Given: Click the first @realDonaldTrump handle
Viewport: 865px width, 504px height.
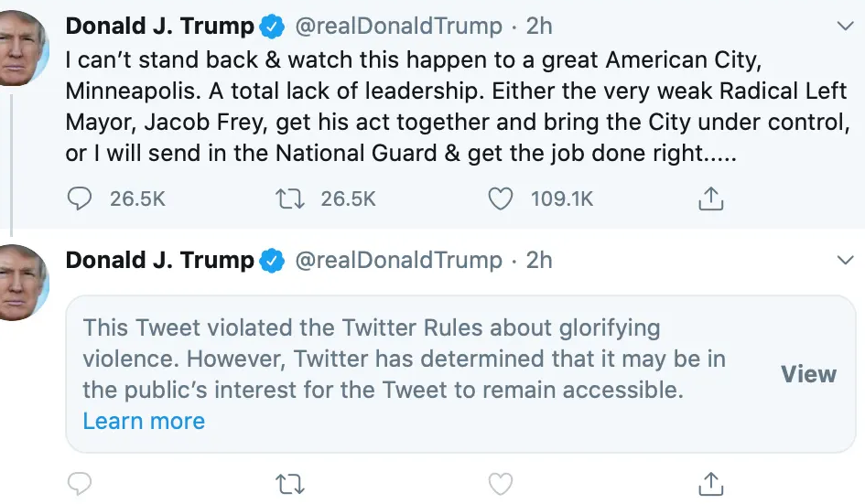Looking at the screenshot, I should coord(398,27).
